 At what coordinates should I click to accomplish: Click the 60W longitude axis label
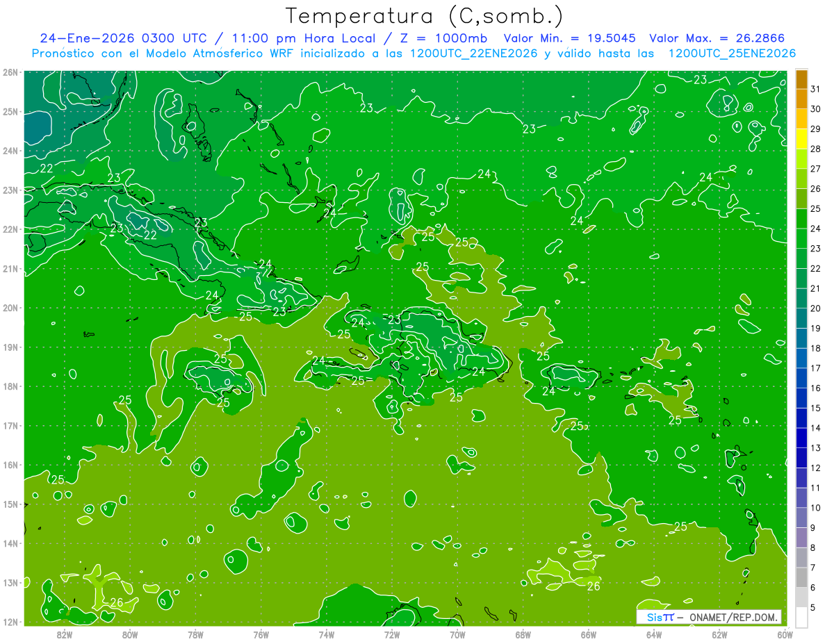pos(785,634)
